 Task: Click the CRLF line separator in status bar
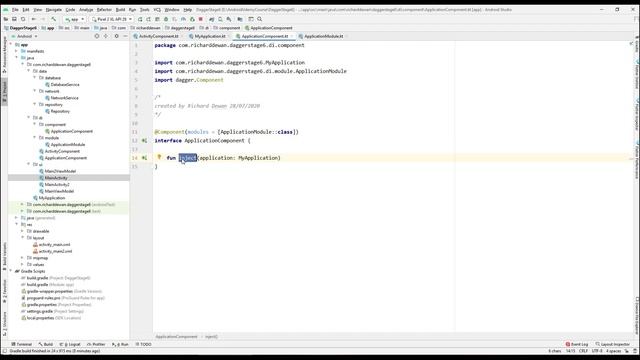click(583, 351)
